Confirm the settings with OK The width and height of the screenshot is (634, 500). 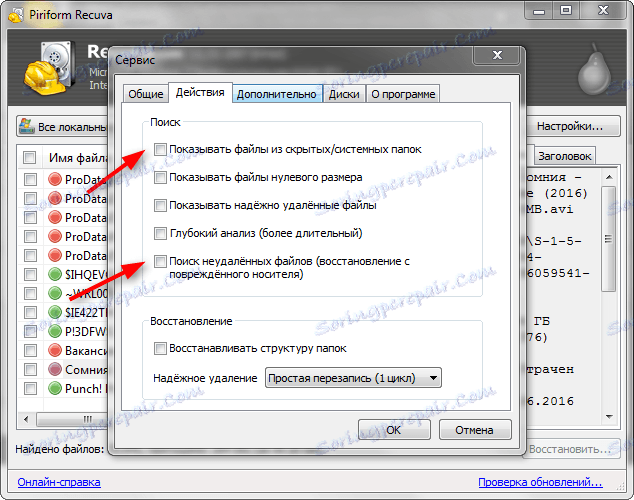[x=394, y=430]
